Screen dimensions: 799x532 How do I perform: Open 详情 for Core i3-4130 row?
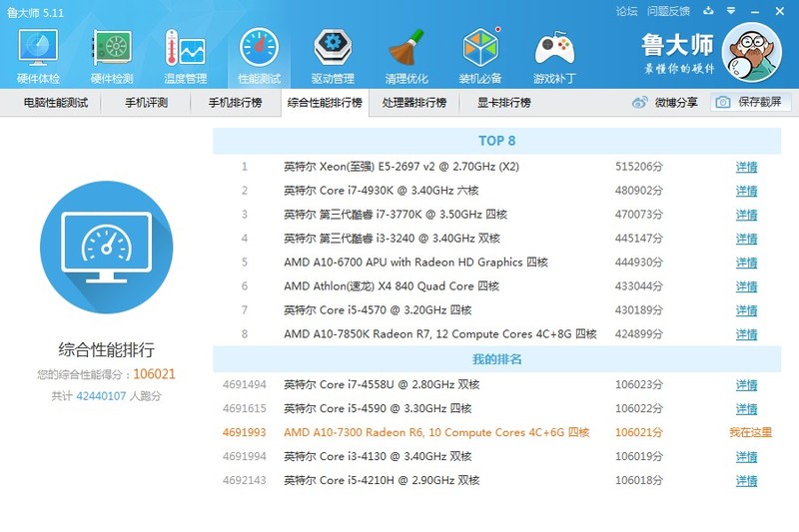point(746,457)
